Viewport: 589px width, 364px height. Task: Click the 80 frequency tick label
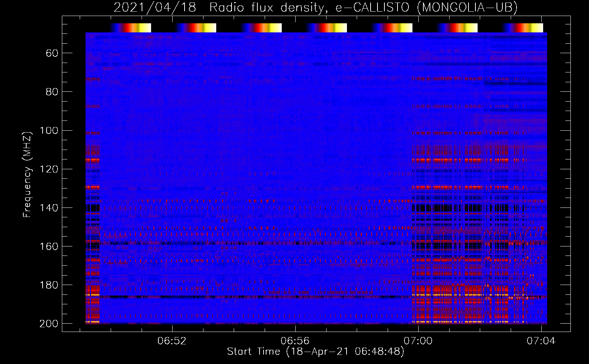point(52,92)
